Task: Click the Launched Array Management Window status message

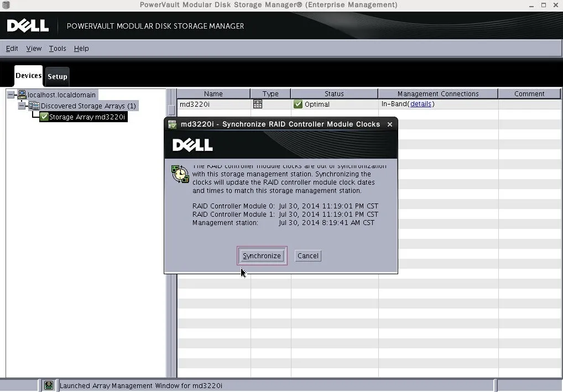Action: [140, 385]
